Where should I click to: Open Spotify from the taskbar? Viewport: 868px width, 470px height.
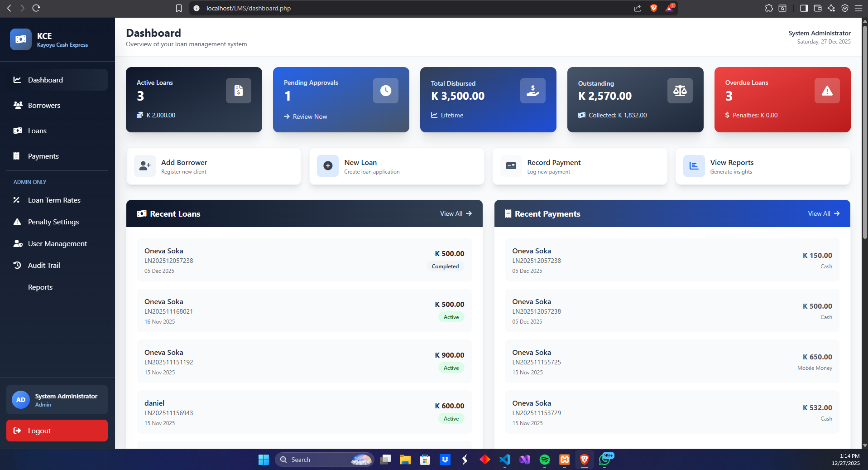pos(544,460)
